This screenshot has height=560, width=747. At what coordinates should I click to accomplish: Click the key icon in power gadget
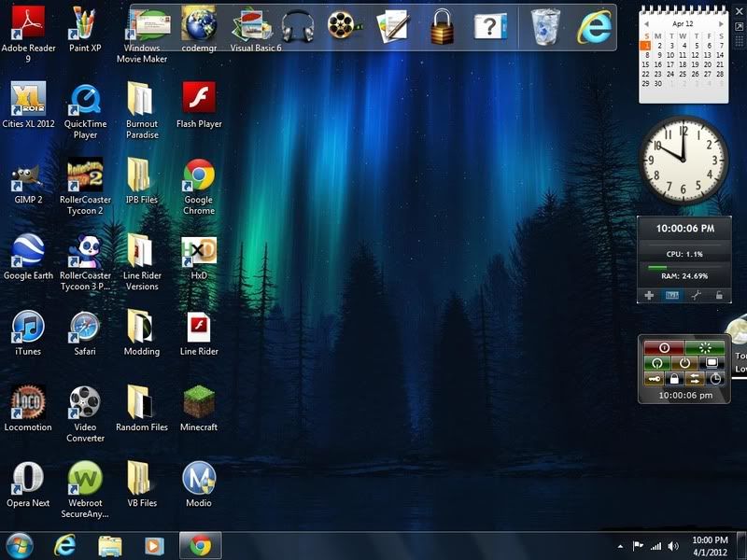654,379
